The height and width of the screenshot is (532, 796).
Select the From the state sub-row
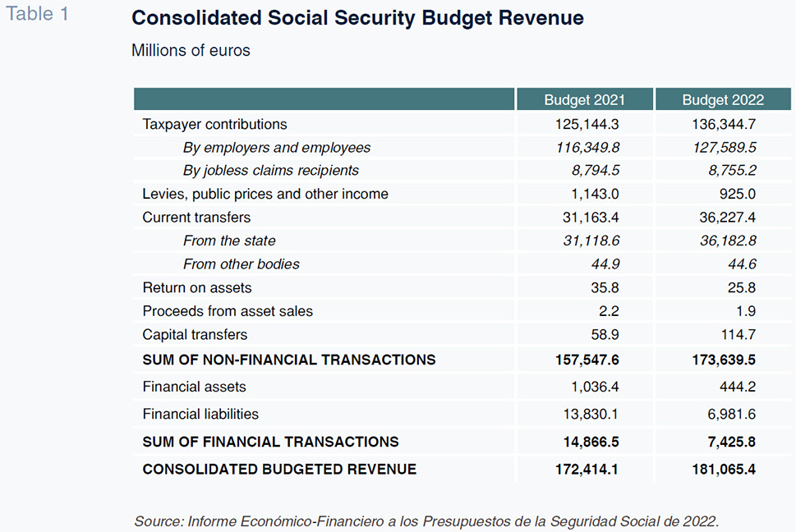462,241
